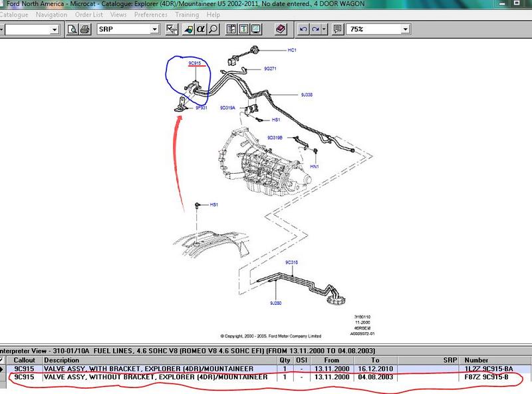Click the row selector arrow for first row
The height and width of the screenshot is (394, 532).
click(2, 369)
